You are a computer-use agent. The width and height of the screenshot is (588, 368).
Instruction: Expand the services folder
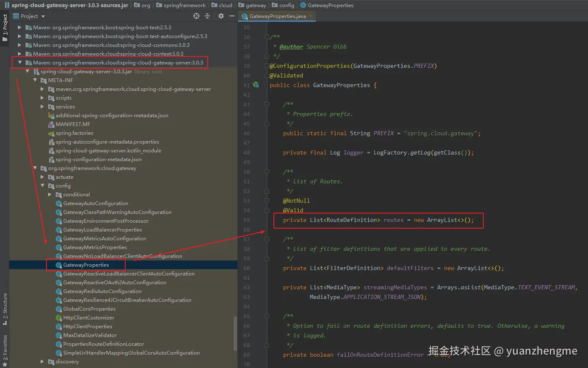pos(42,106)
